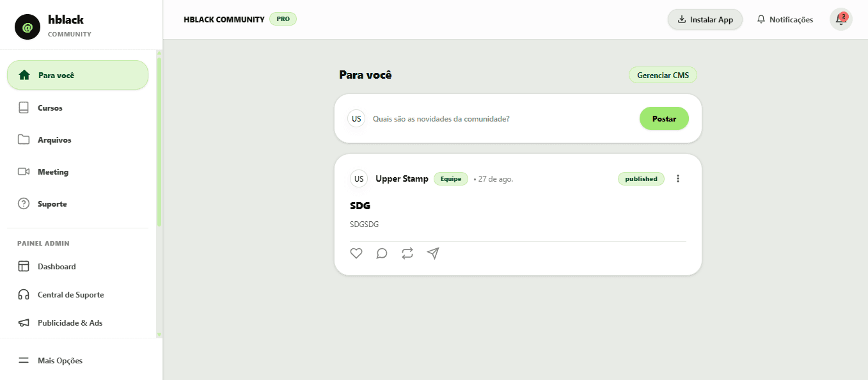Screen dimensions: 868x380
Task: Click the PRO badge in header
Action: point(283,19)
